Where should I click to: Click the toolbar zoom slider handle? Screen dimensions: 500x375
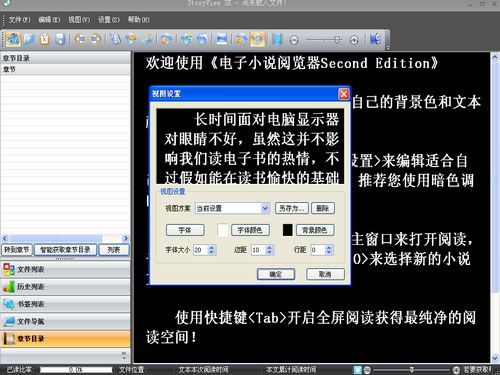(337, 40)
